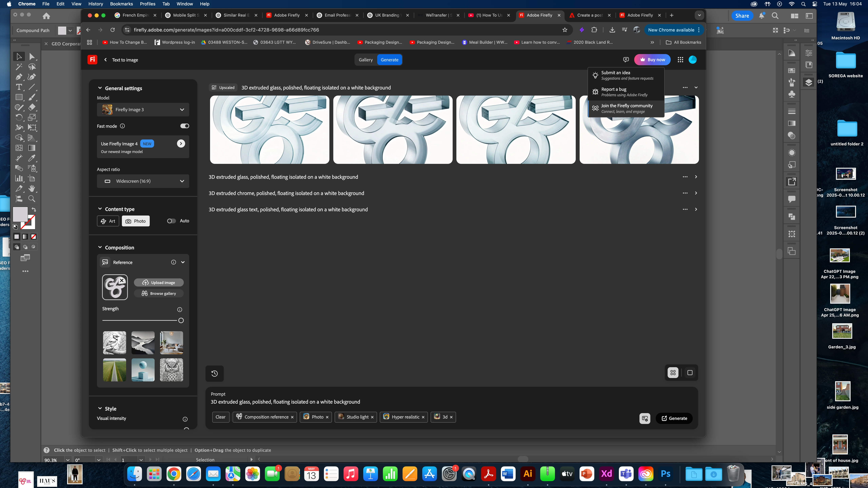The image size is (868, 488).
Task: Switch to the Gallery tab
Action: [x=366, y=60]
